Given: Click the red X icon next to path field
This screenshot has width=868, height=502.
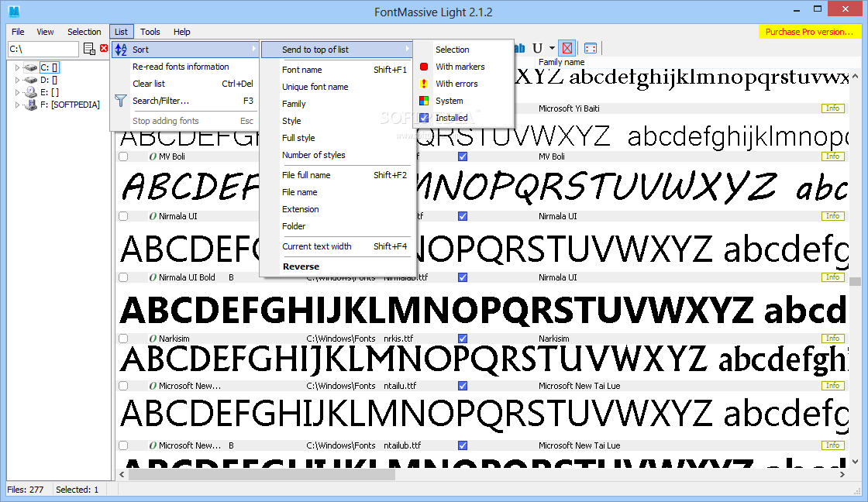Looking at the screenshot, I should click(104, 49).
